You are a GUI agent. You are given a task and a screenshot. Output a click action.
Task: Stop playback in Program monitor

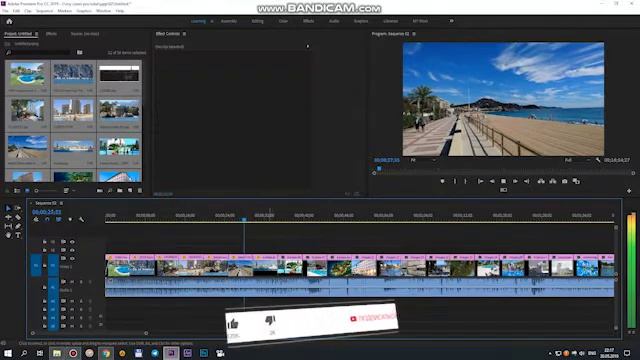click(503, 181)
